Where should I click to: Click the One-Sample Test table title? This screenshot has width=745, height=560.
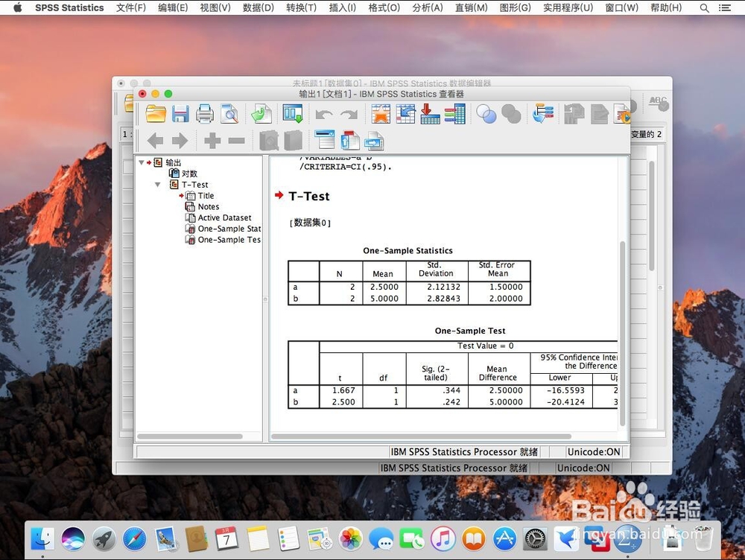coord(470,331)
